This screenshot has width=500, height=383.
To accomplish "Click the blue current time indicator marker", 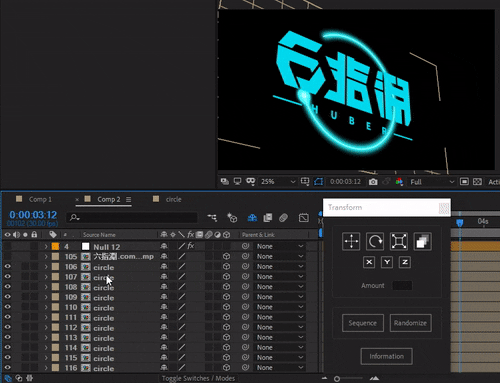I will point(460,222).
